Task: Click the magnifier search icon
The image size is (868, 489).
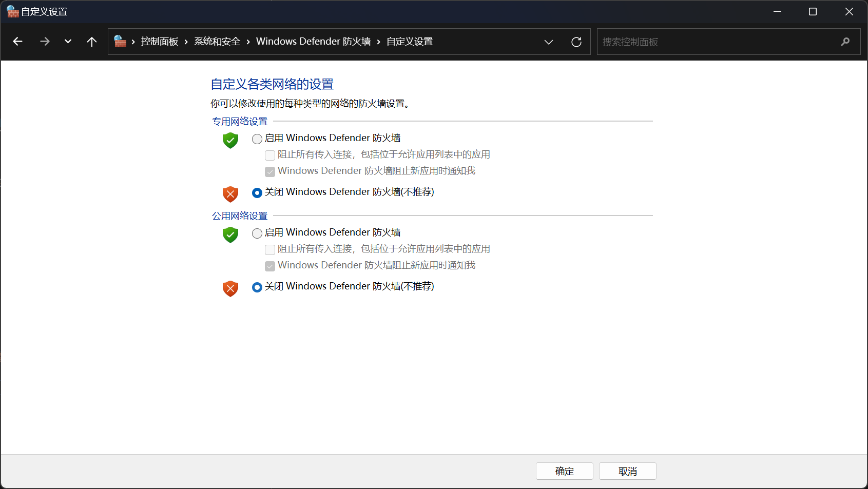Action: [x=845, y=42]
